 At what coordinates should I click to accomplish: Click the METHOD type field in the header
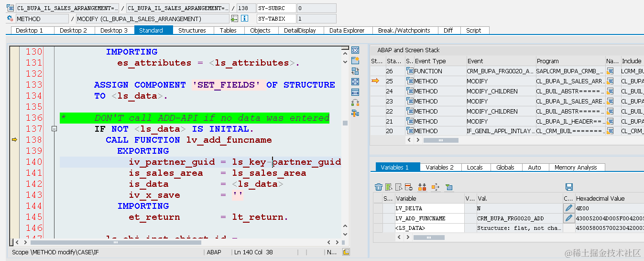pyautogui.click(x=42, y=19)
